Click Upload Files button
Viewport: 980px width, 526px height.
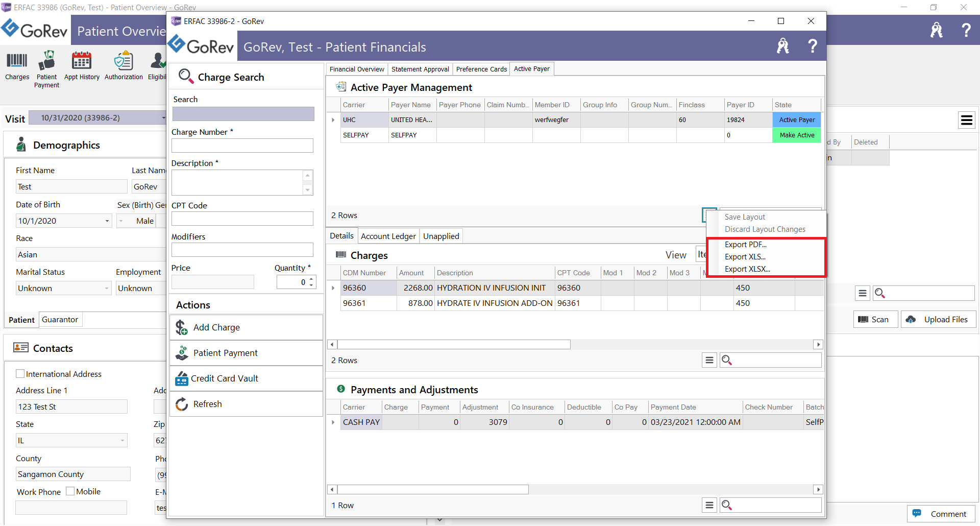tap(938, 319)
